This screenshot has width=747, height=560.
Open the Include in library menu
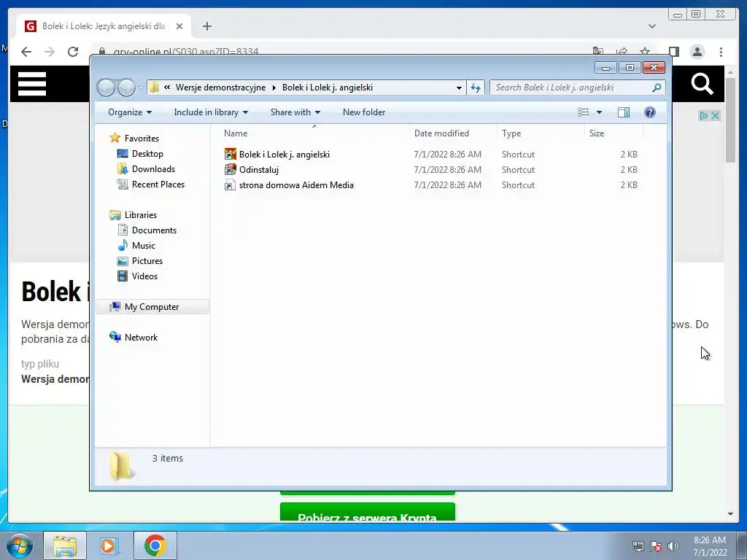[x=211, y=112]
